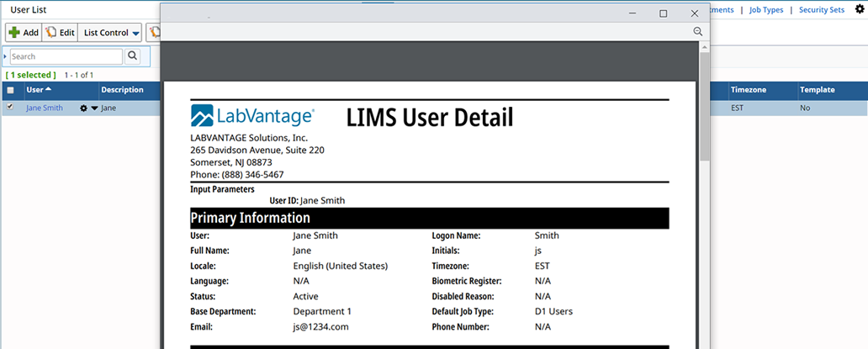Click the 'js@1234.com' email value
The width and height of the screenshot is (868, 349).
[x=321, y=326]
